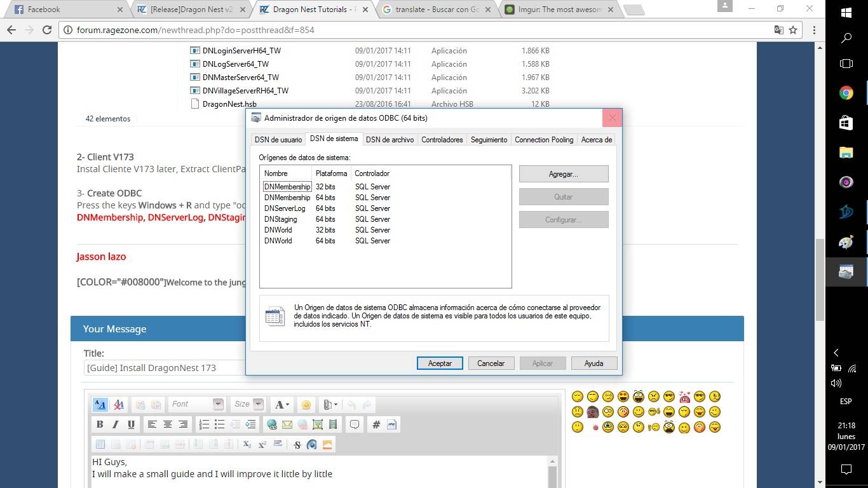Screen dimensions: 868x488
Task: Open smilies picker in toolbar
Action: pos(306,404)
